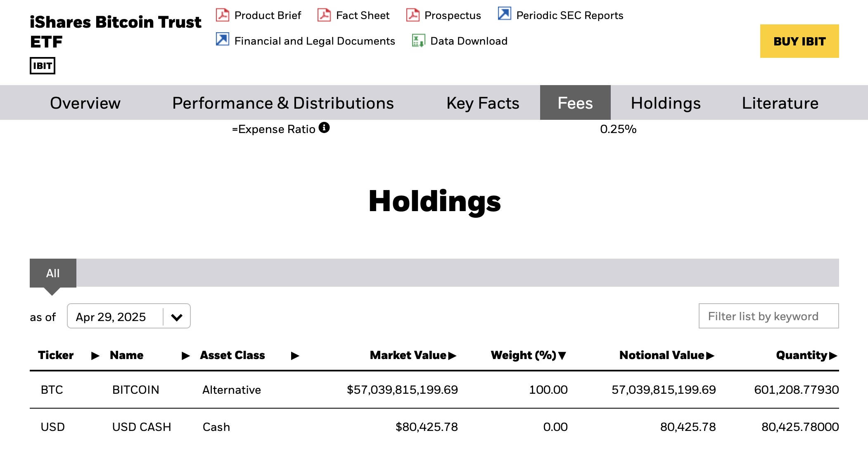This screenshot has height=471, width=868.
Task: Sort holdings by Quantity
Action: coord(806,355)
